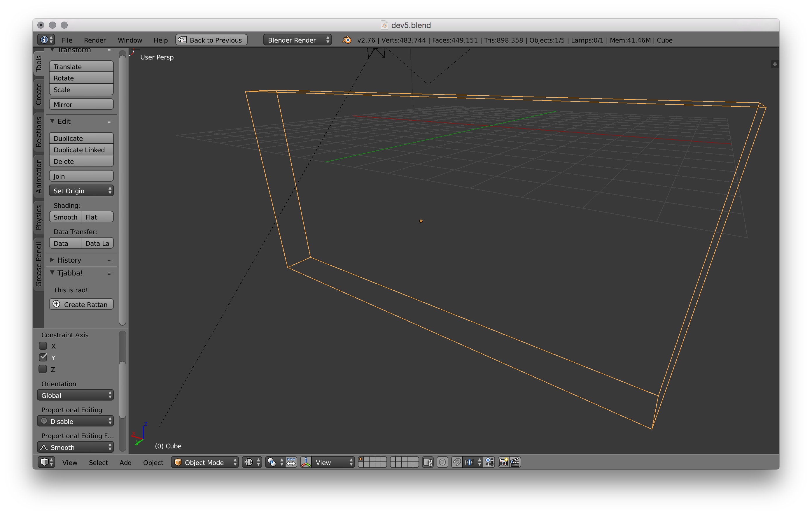Open the Info editor type selector

(x=46, y=40)
